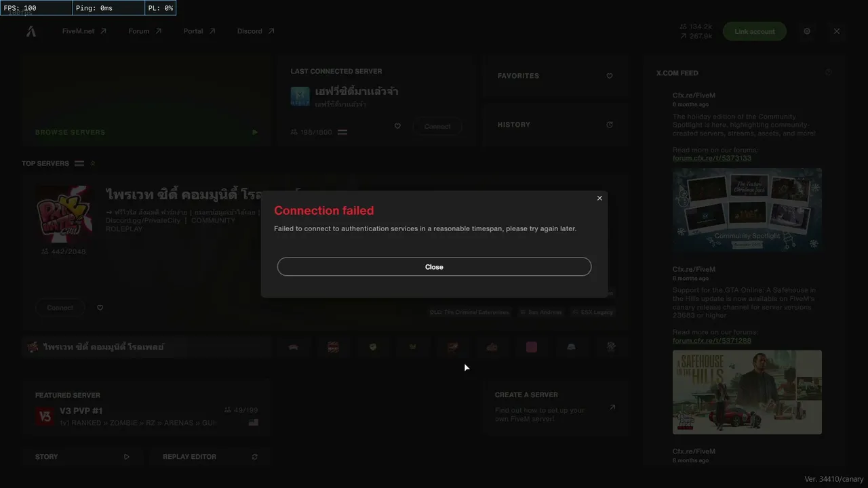Select the eighth server icon in carousel
868x488 pixels.
[x=571, y=347]
